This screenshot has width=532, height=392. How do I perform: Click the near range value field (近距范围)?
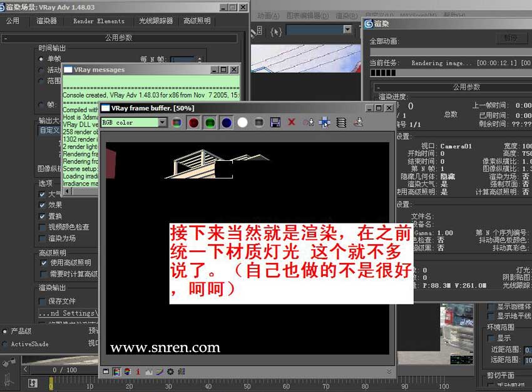[x=528, y=349]
